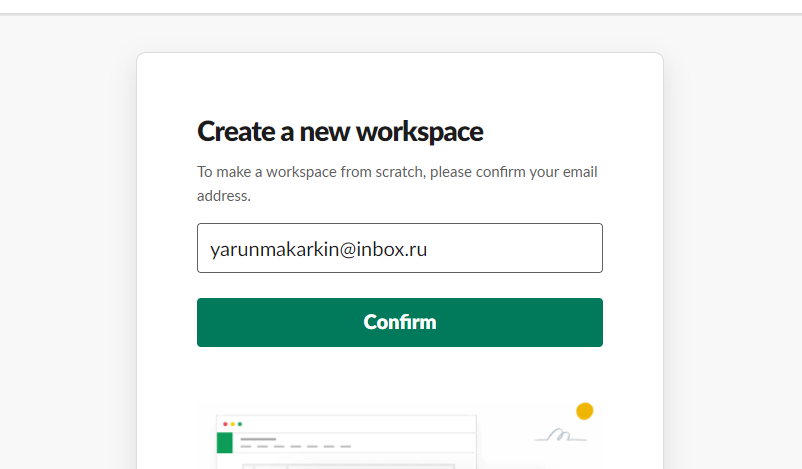Click the 'Create a new workspace' heading
The image size is (802, 469).
340,131
